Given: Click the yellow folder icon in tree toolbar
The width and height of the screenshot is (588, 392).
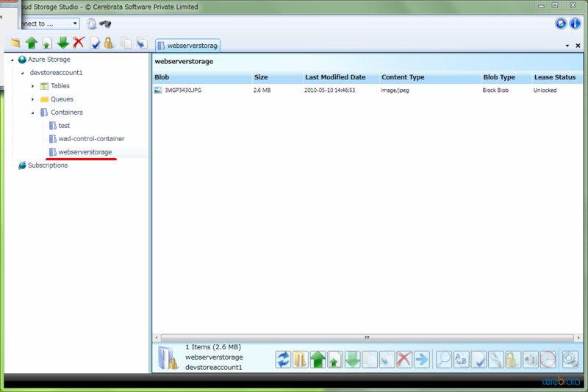Looking at the screenshot, I should click(15, 43).
